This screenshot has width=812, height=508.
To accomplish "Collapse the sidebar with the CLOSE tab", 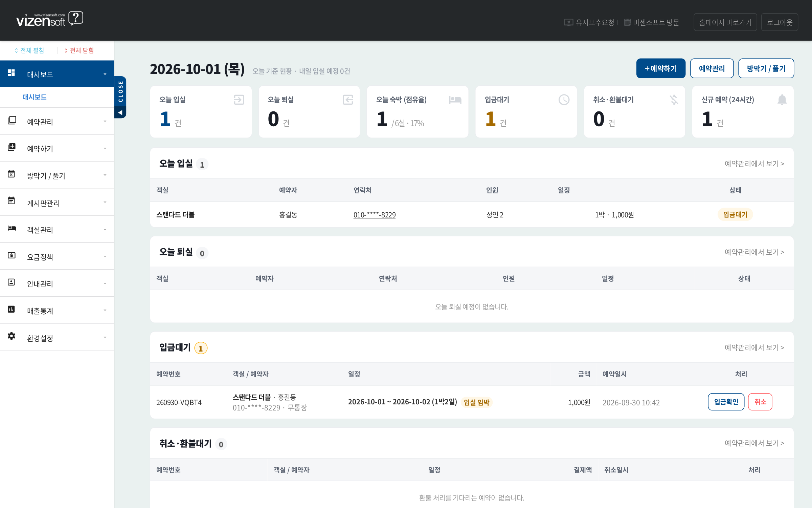I will [120, 97].
